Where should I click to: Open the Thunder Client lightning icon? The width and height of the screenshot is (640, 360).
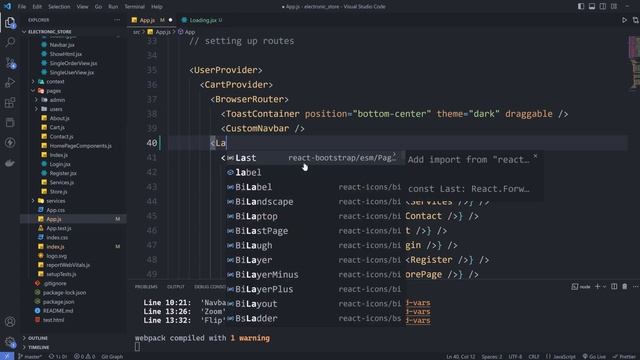(10, 142)
